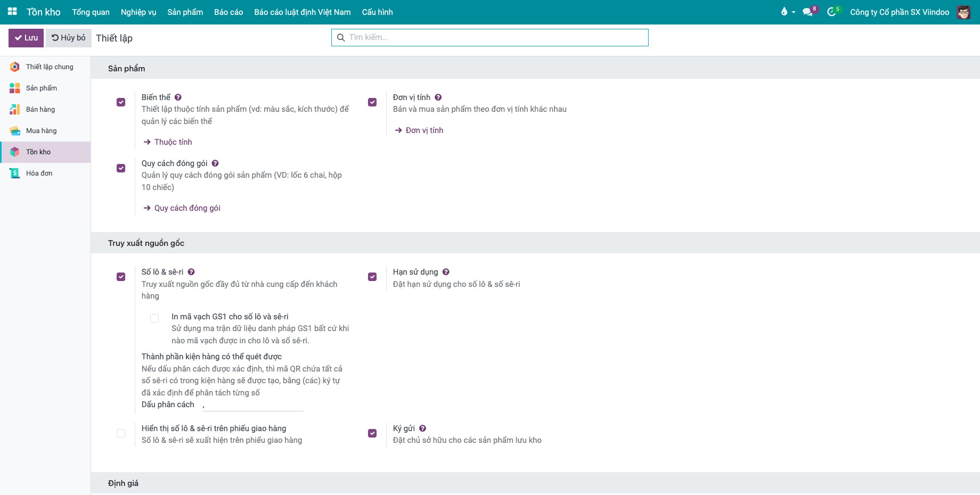The width and height of the screenshot is (980, 495).
Task: Select Thiết lập chung in sidebar
Action: (x=45, y=67)
